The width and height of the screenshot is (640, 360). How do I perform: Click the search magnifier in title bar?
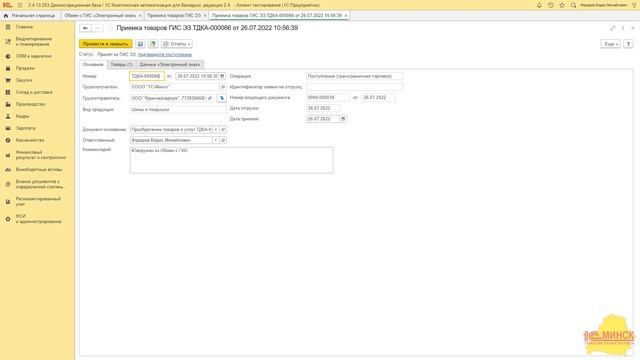tap(573, 5)
